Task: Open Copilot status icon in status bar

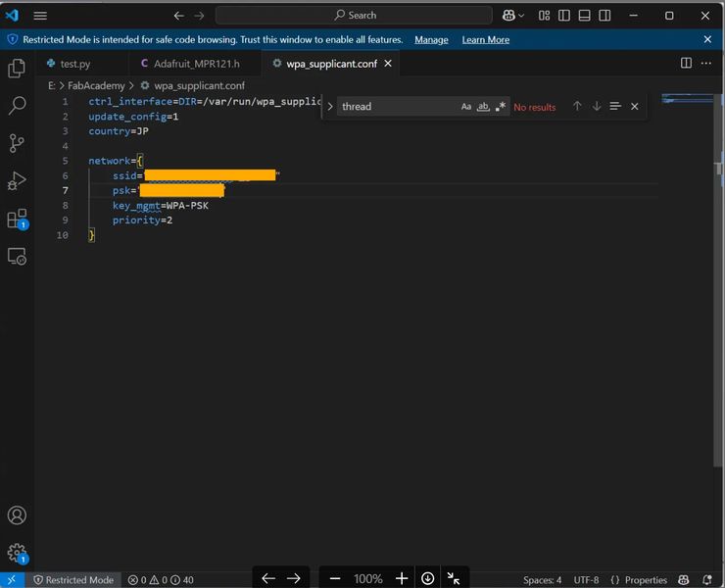Action: pyautogui.click(x=684, y=580)
